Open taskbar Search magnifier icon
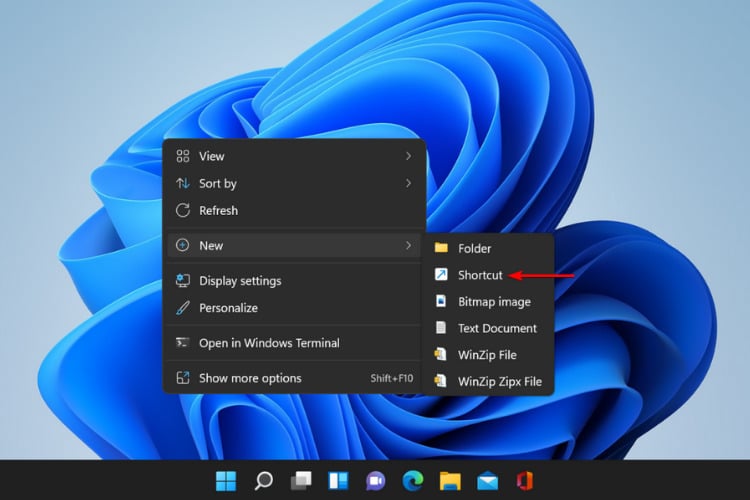The width and height of the screenshot is (750, 500). 263,481
